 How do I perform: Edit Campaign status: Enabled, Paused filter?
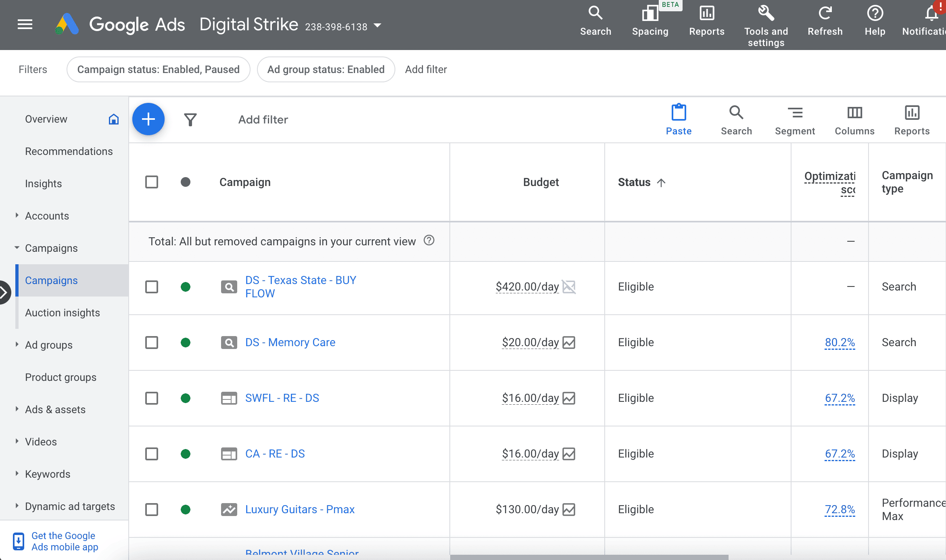[x=158, y=69]
